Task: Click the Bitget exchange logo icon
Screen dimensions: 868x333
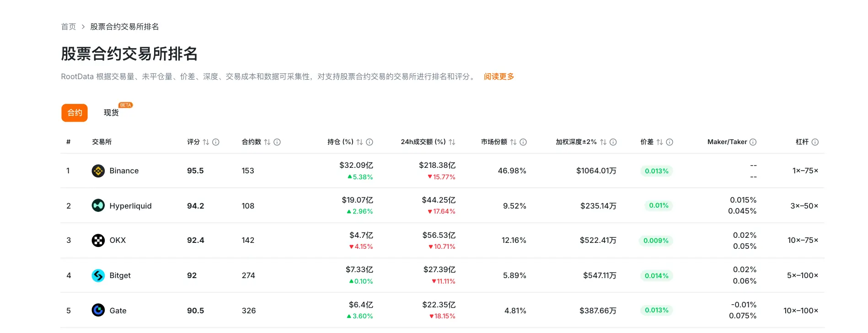Action: (x=98, y=275)
